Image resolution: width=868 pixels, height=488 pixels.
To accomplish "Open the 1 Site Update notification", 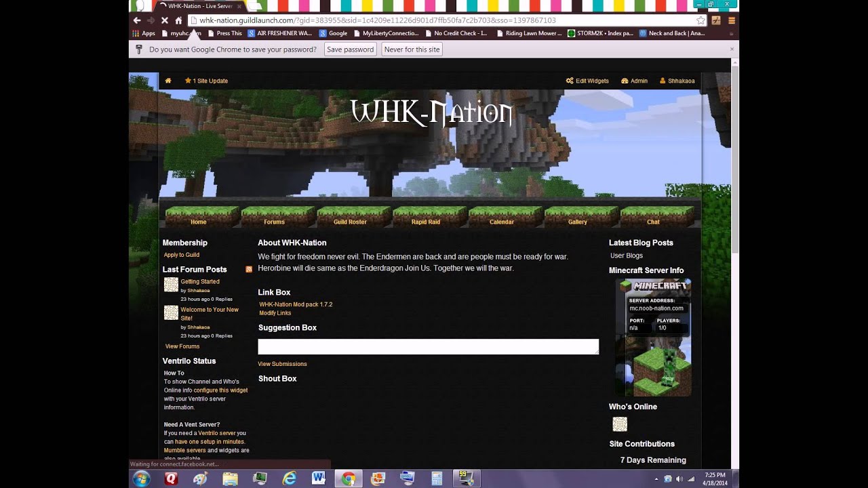I will point(206,81).
